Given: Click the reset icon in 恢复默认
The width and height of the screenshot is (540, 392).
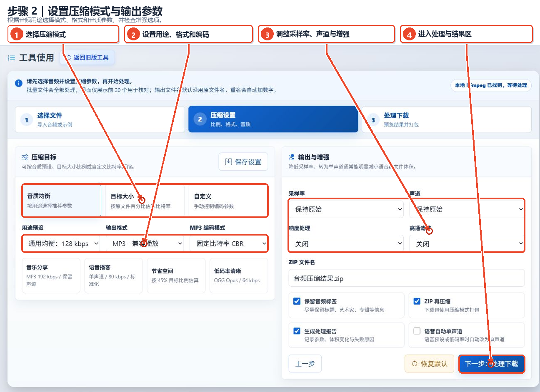Looking at the screenshot, I should [415, 364].
